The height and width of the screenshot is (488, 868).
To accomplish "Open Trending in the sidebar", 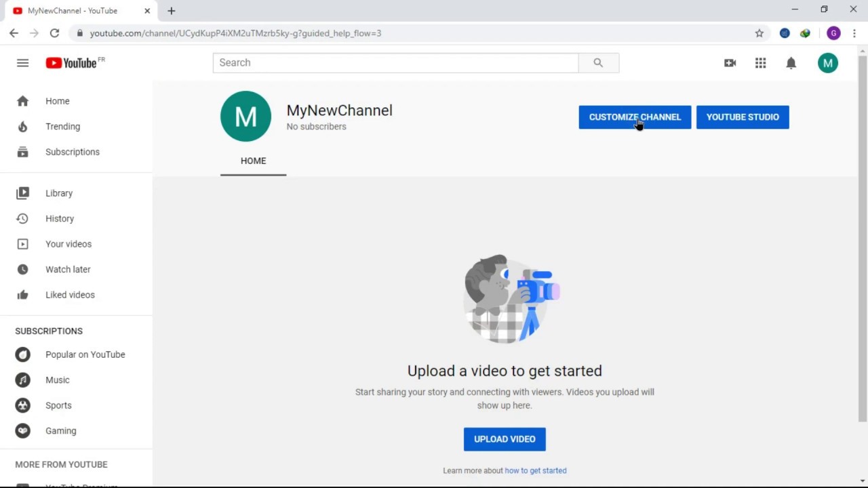I will (x=76, y=127).
